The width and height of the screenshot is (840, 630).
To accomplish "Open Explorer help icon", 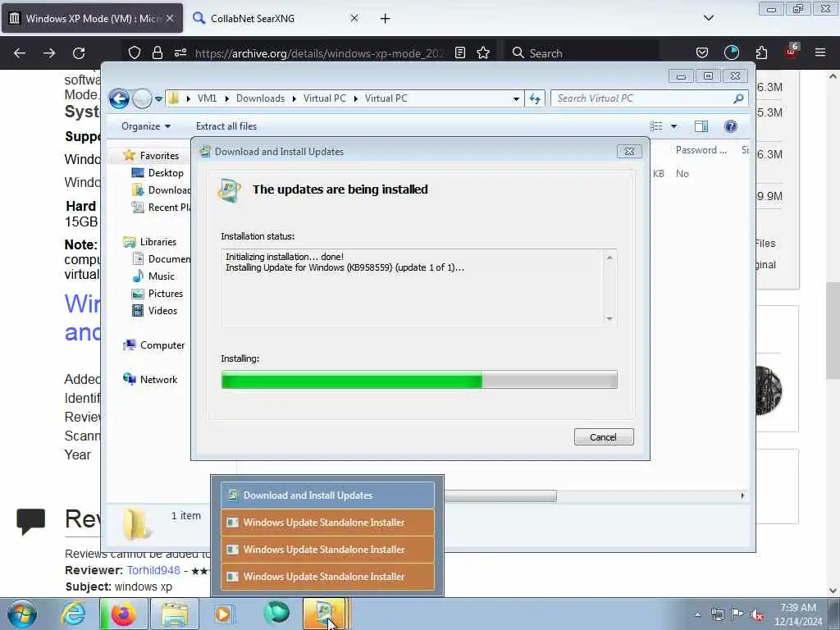I will point(730,126).
